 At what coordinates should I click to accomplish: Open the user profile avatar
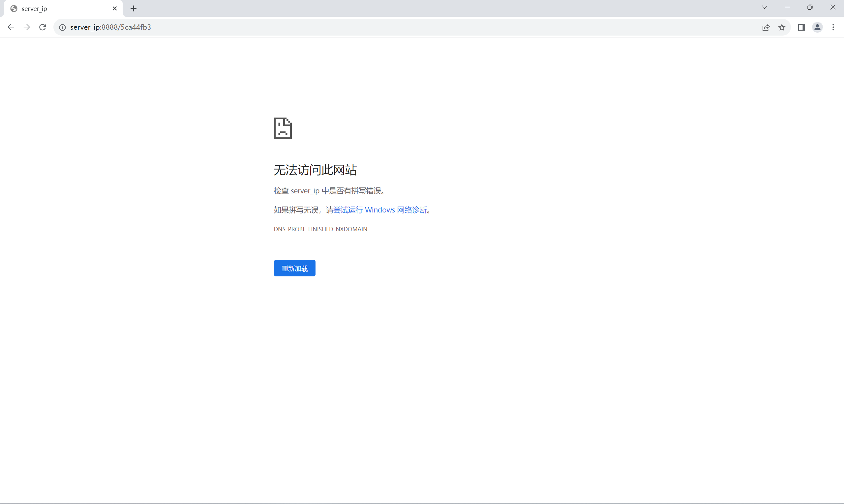click(818, 27)
